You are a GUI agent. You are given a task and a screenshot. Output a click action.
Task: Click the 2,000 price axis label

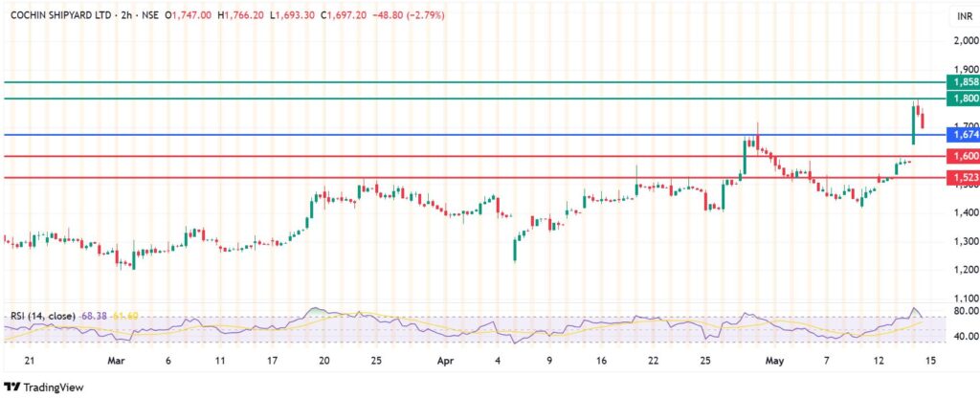click(x=964, y=40)
